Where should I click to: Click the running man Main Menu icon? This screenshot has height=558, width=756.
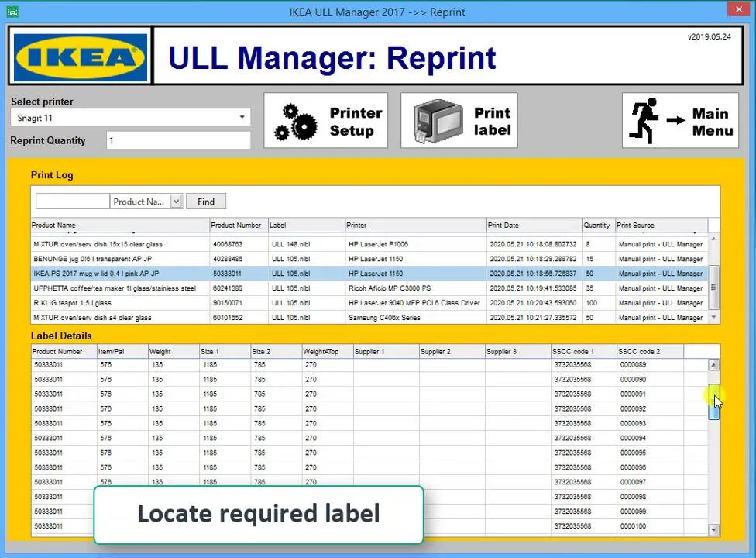[658, 121]
